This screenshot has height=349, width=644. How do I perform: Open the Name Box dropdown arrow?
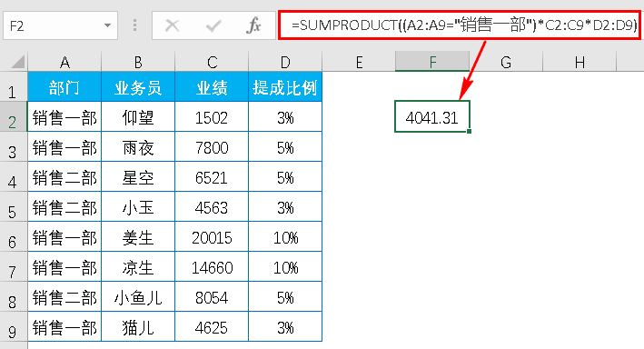tap(107, 25)
